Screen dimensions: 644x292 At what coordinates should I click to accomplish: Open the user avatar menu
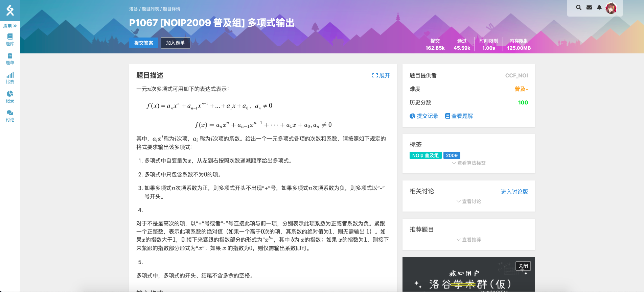click(611, 8)
